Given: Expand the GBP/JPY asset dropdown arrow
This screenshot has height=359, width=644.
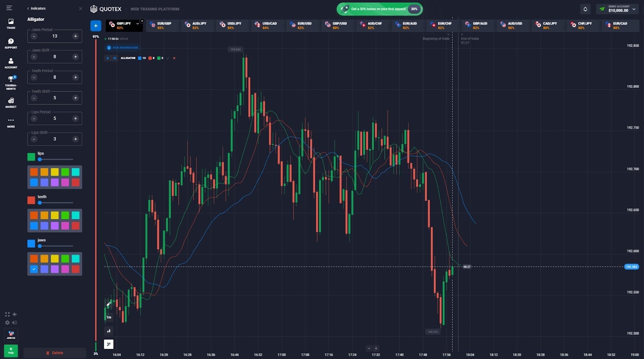Looking at the screenshot, I should point(137,24).
